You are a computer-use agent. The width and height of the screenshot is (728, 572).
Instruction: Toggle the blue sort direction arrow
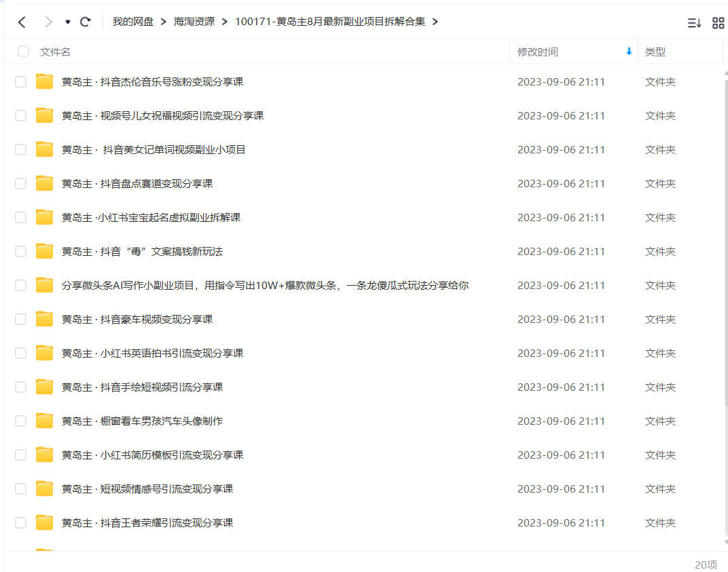point(629,52)
